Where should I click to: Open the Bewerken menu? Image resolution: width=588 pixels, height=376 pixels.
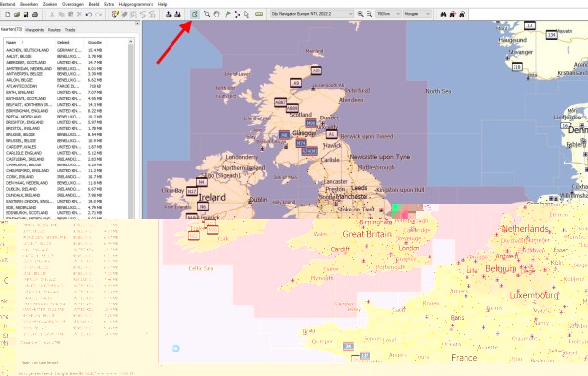[28, 4]
